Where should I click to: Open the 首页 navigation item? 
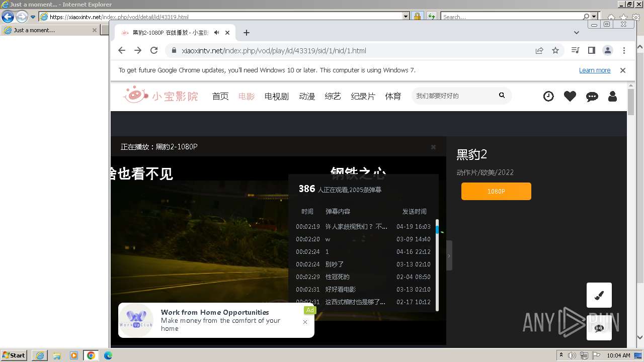[220, 96]
